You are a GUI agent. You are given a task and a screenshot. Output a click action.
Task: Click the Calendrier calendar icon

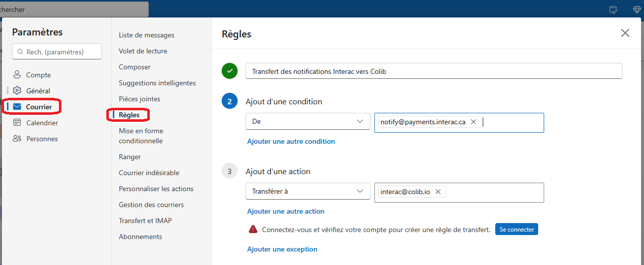point(17,123)
